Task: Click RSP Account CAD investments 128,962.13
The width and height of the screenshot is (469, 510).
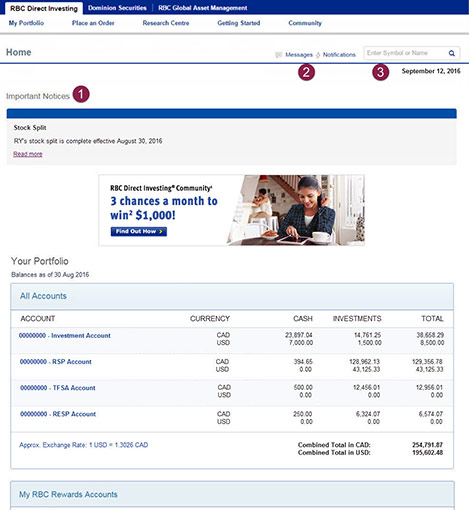Action: coord(364,362)
